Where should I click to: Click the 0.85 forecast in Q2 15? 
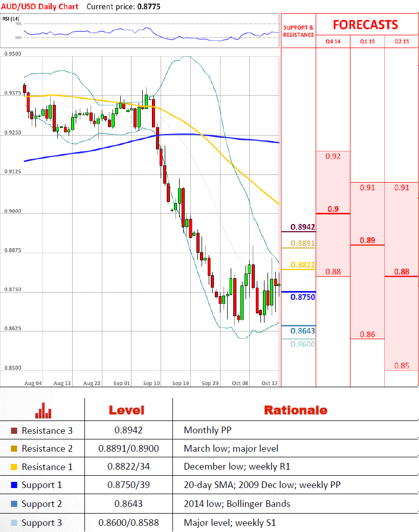pos(402,365)
